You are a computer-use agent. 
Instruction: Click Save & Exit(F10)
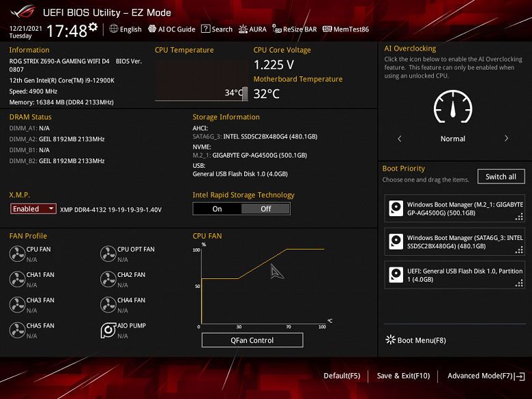coord(403,376)
